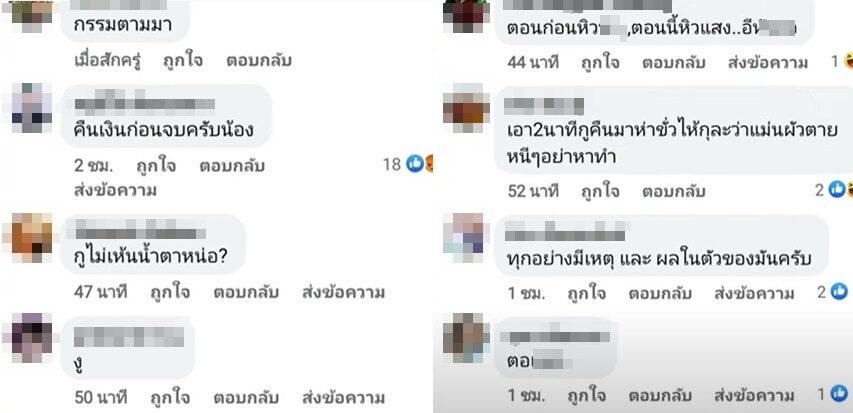Open the avatar of the คืนเงินก่อนจบครับน้อง commenter
This screenshot has height=413, width=853.
click(x=32, y=108)
